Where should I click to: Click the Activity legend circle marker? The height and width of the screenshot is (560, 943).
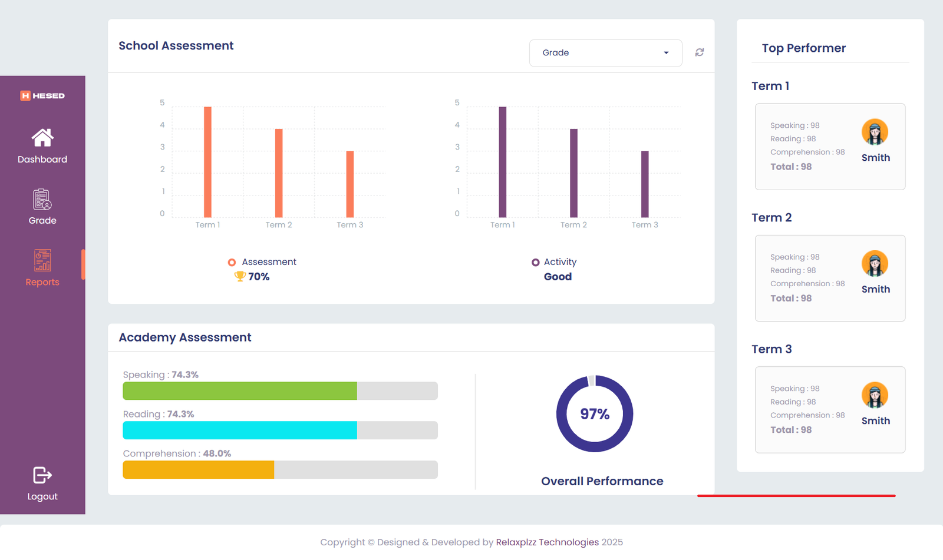pyautogui.click(x=536, y=263)
